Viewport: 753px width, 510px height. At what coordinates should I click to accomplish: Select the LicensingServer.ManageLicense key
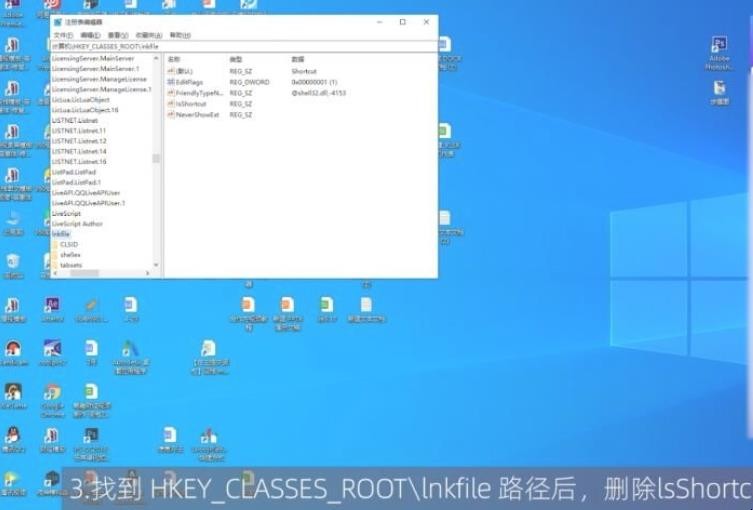click(x=99, y=79)
